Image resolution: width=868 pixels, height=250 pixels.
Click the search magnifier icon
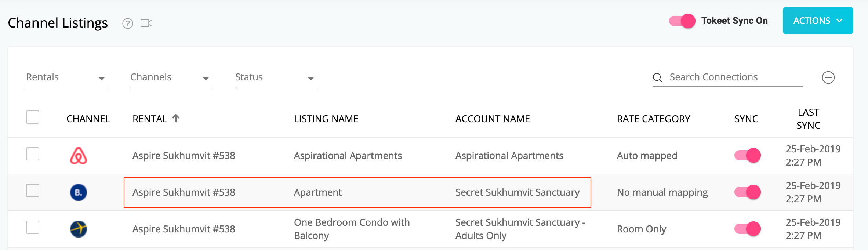pos(658,78)
